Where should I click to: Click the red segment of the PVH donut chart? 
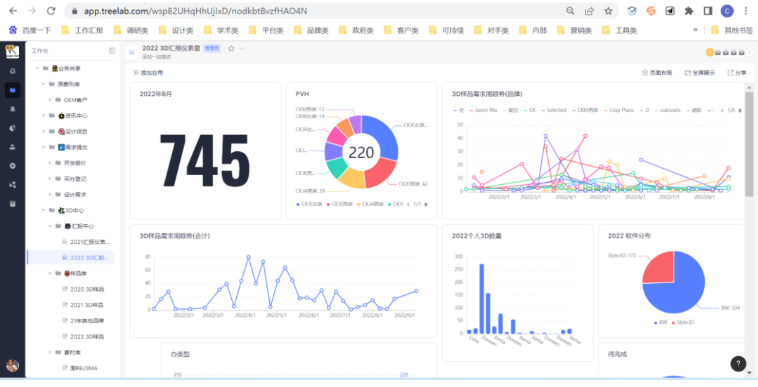[381, 173]
